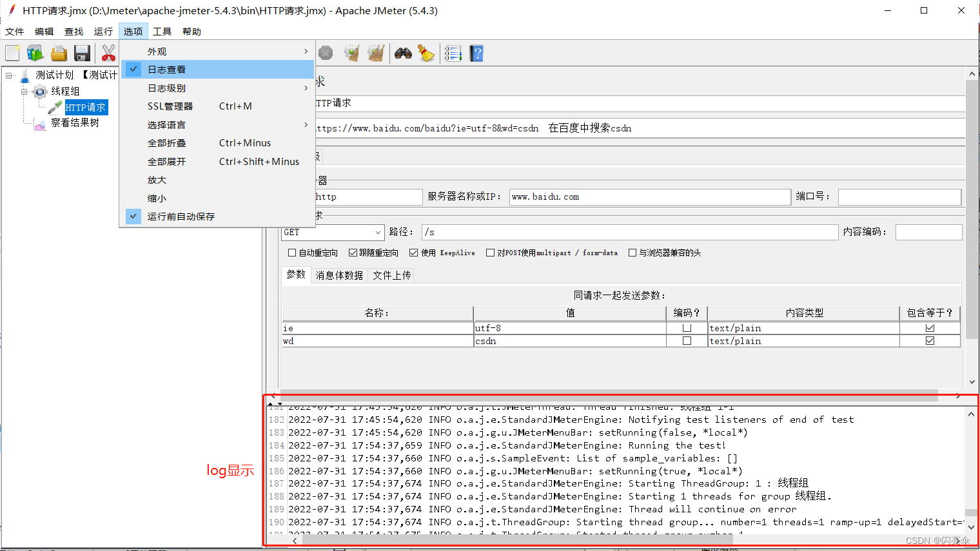The height and width of the screenshot is (551, 980).
Task: Click the View Results Tree graph icon
Action: (40, 123)
